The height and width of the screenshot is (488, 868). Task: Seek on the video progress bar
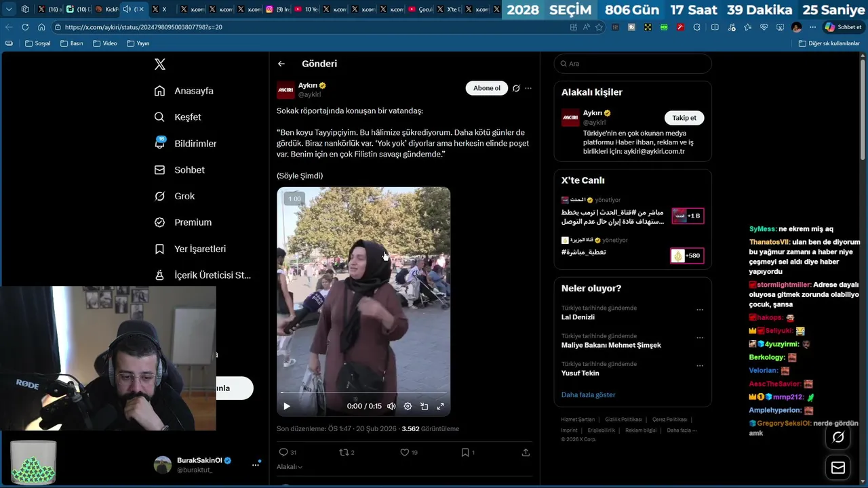363,392
